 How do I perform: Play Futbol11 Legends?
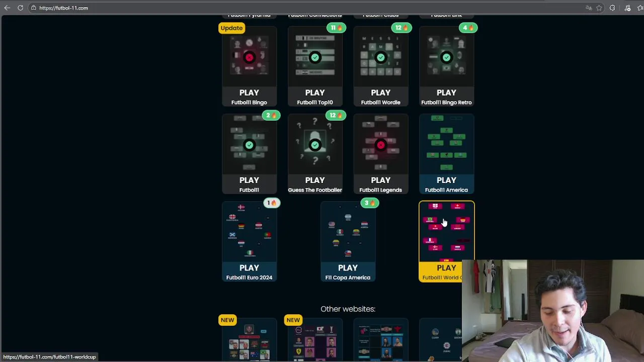point(381,180)
